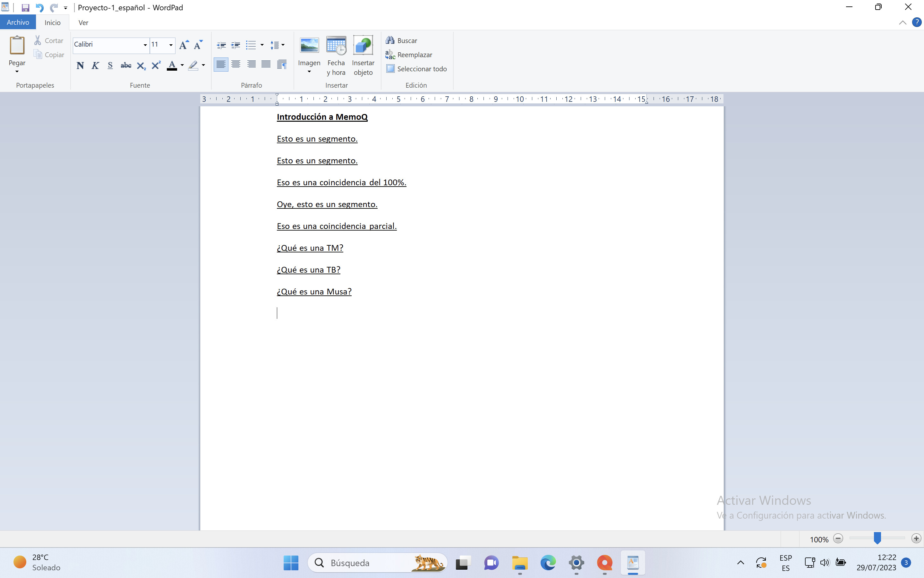Screen dimensions: 924x578
Task: Click the Increase indent icon
Action: [x=236, y=45]
